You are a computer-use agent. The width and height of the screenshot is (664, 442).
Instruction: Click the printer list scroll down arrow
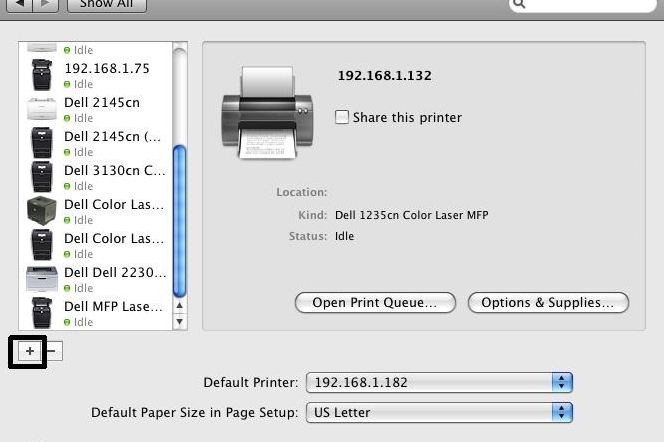180,321
